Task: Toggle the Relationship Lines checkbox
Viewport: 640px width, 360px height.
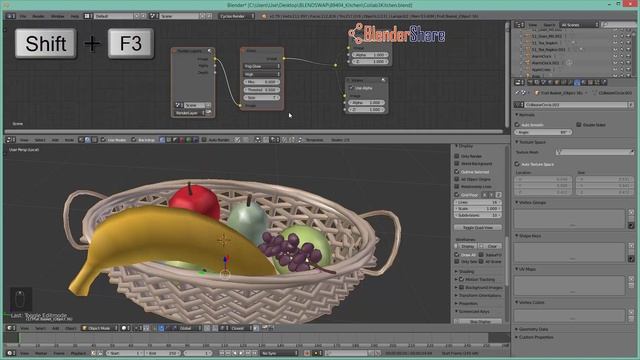Action: 457,187
